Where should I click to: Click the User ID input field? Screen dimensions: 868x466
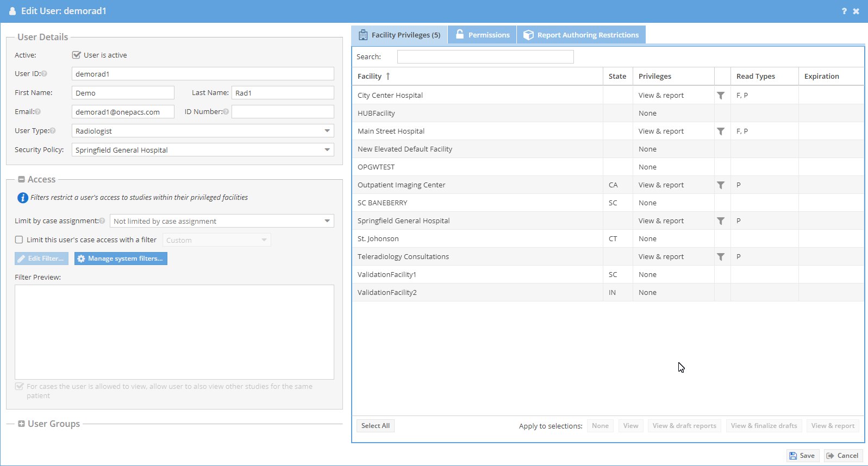203,74
